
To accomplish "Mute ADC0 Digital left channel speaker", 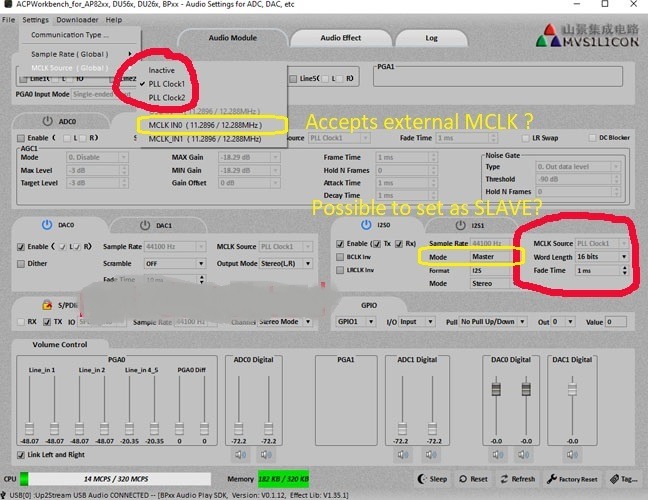I will click(241, 455).
